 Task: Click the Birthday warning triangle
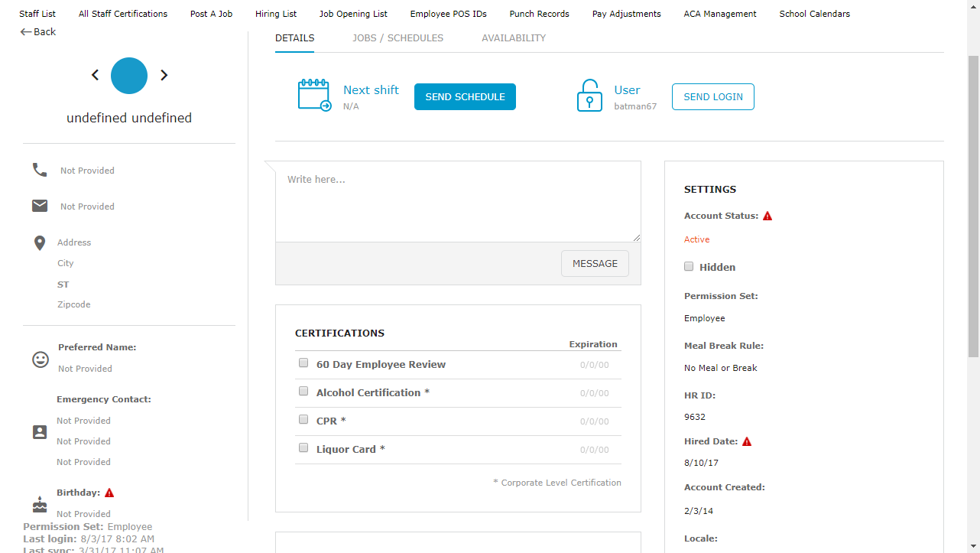point(109,493)
